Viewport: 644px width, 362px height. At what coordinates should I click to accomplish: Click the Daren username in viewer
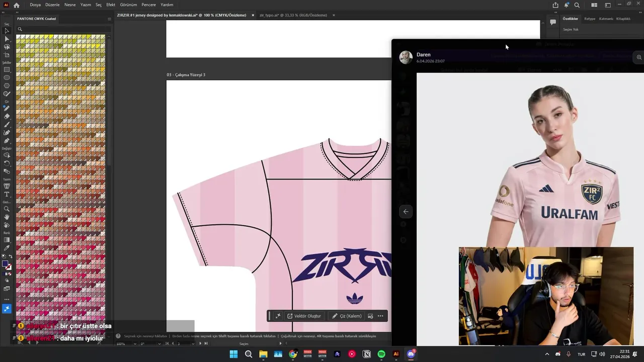coord(424,54)
